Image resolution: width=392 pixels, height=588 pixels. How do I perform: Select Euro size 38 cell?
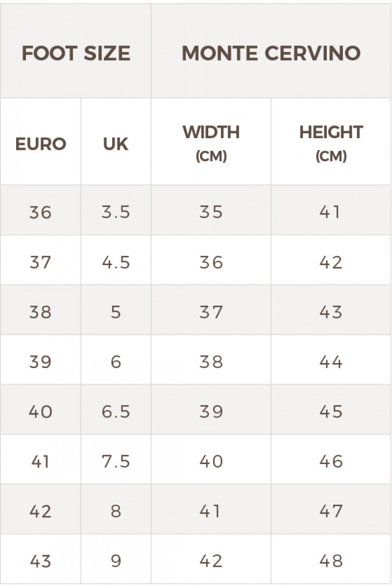41,312
